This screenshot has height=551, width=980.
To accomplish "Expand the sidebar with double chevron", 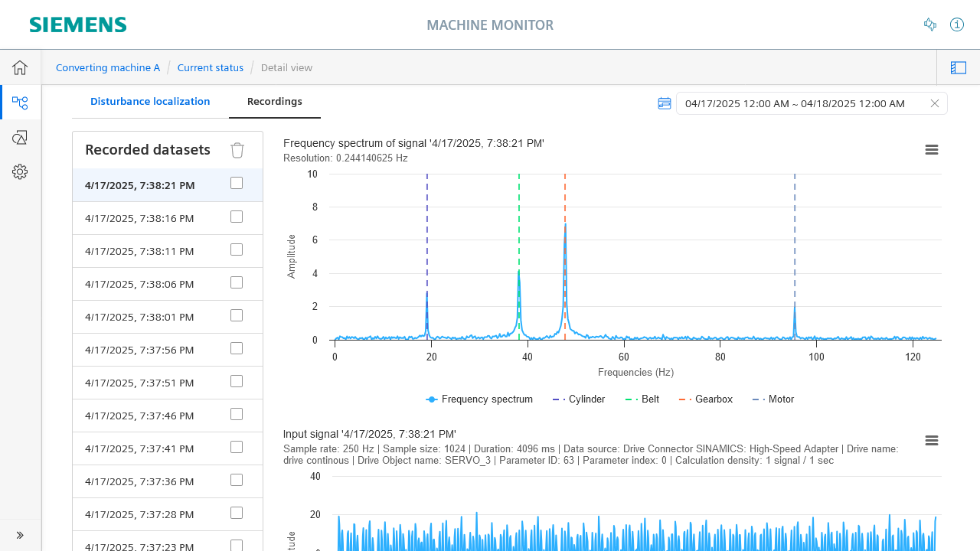I will [20, 535].
